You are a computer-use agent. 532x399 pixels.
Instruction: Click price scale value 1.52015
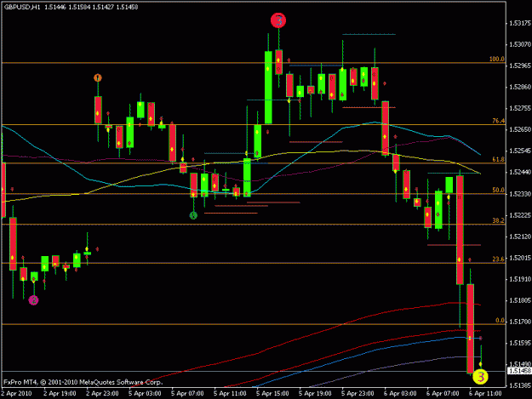520,258
